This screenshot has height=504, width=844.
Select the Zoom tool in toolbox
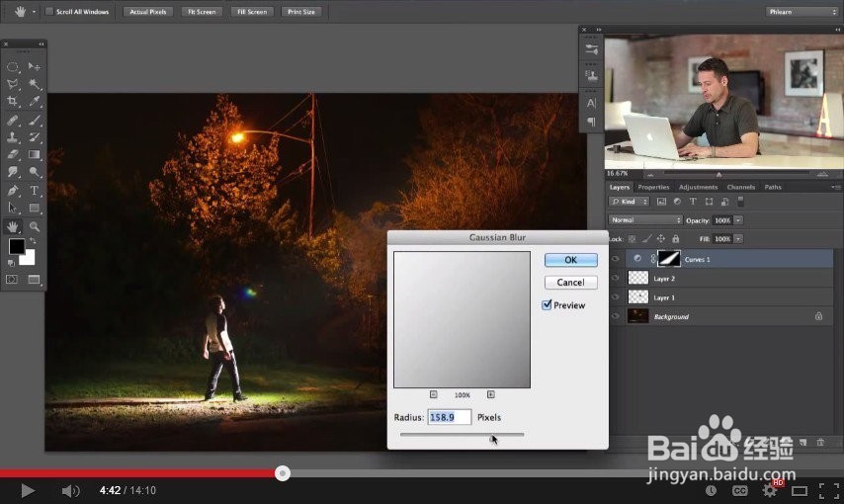click(x=35, y=226)
